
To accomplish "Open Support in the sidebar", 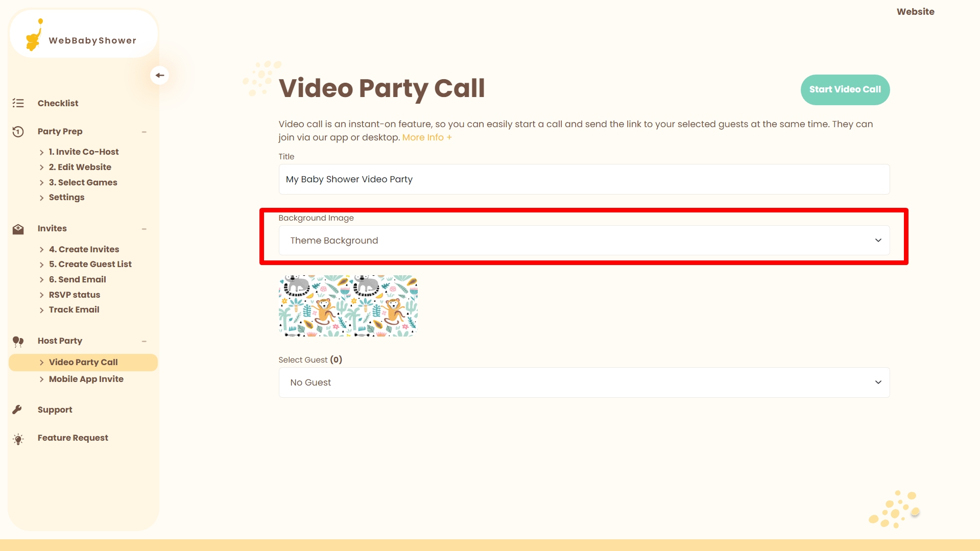I will click(x=55, y=410).
